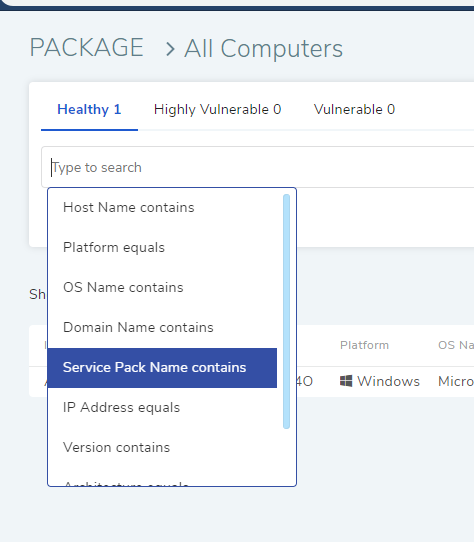Click the All Computers breadcrumb title
This screenshot has width=474, height=542.
coord(263,49)
